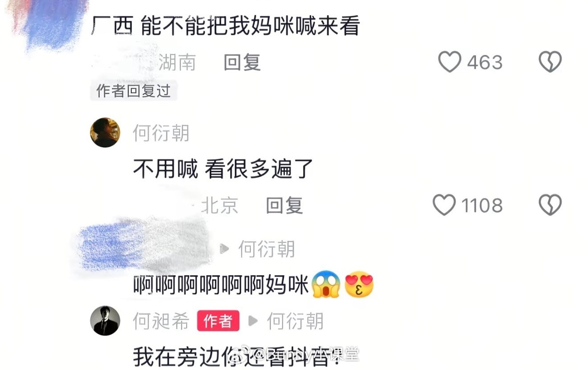The image size is (588, 370).
Task: Like 何衍朝's reply showing 1108 likes
Action: pos(444,205)
